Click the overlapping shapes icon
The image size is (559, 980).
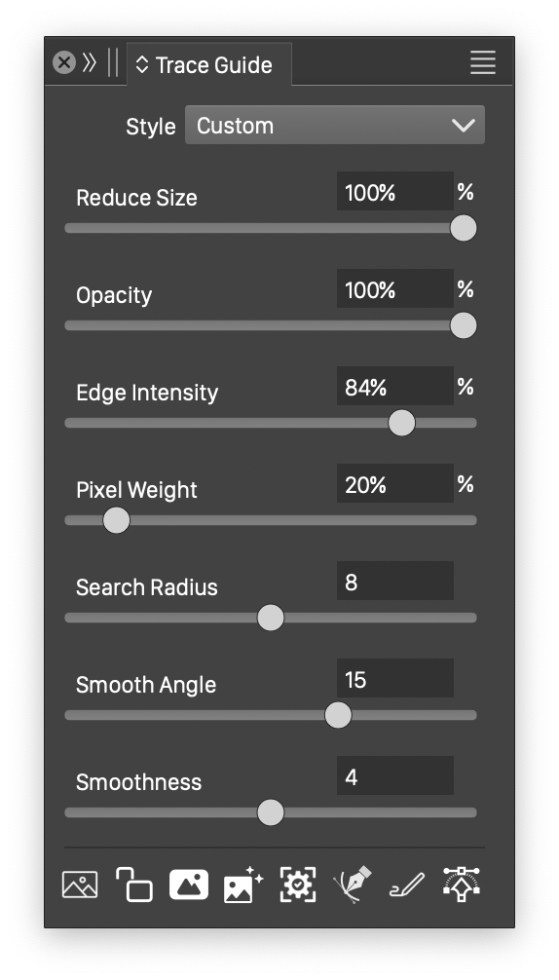(x=134, y=885)
